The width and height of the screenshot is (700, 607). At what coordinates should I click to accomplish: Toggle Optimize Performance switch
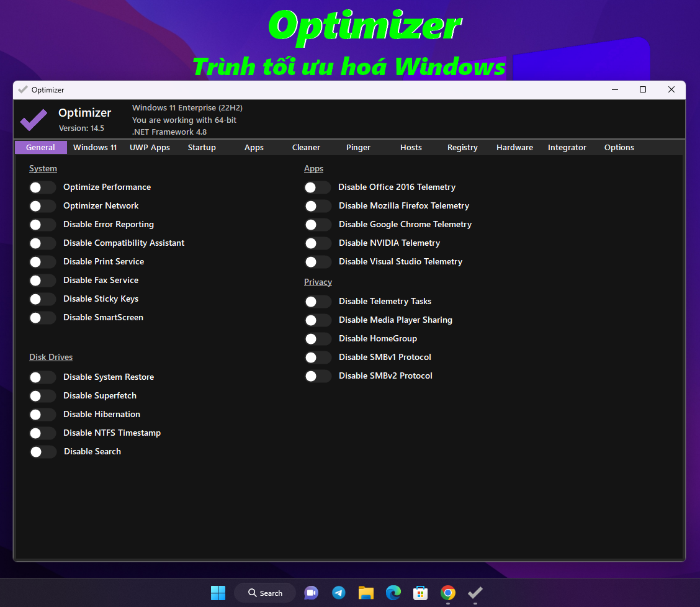(x=42, y=187)
